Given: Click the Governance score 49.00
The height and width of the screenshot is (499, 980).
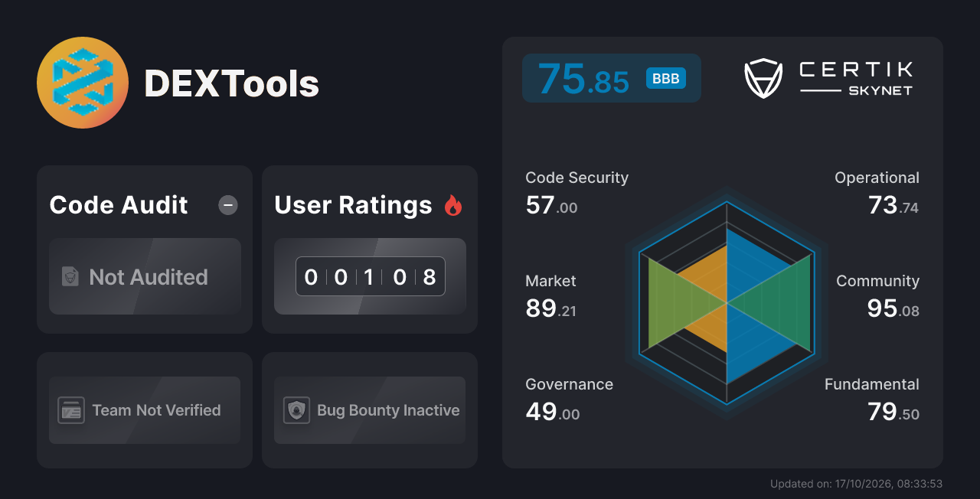Looking at the screenshot, I should tap(552, 412).
